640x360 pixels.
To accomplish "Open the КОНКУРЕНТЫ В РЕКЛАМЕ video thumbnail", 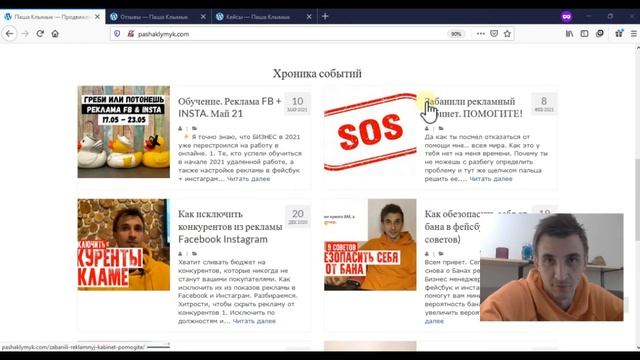I will tap(124, 244).
